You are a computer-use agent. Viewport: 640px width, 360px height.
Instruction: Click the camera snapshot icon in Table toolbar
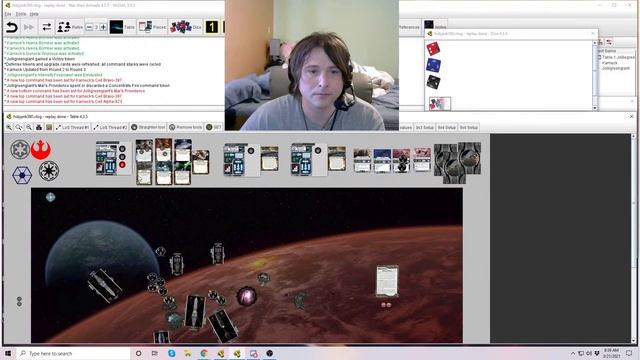pyautogui.click(x=39, y=127)
